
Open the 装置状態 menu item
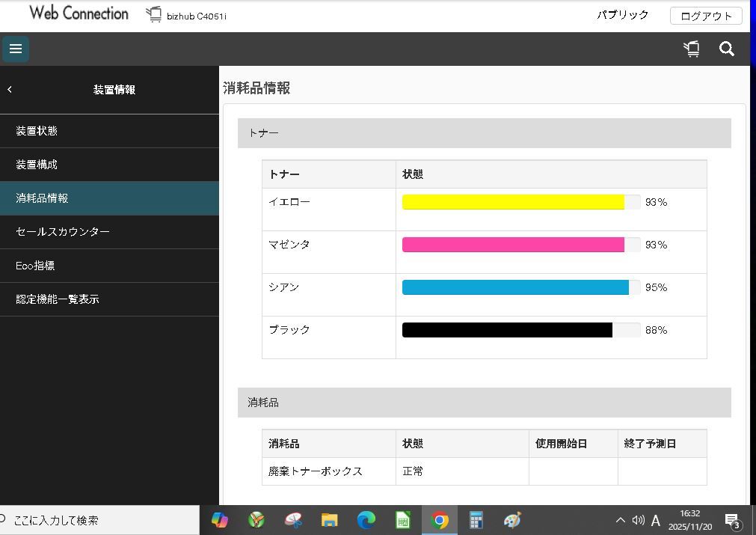[109, 131]
